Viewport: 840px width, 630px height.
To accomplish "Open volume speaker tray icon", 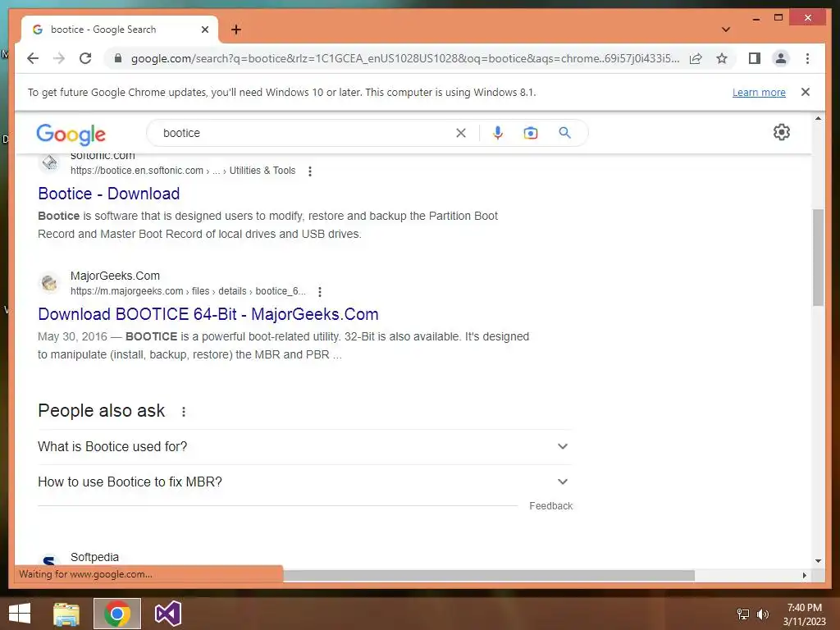I will (x=762, y=614).
